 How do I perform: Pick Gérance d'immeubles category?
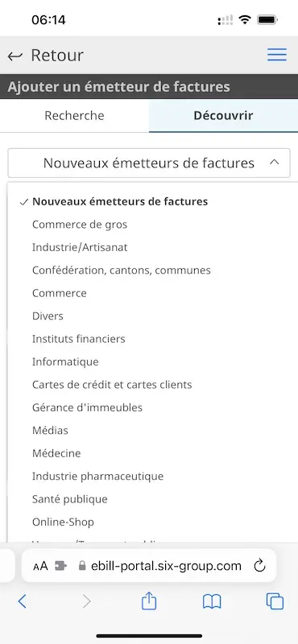coord(87,407)
